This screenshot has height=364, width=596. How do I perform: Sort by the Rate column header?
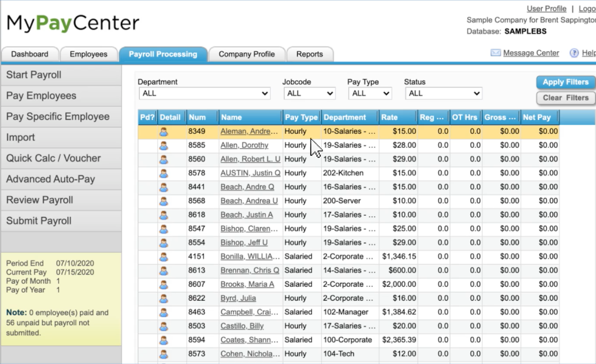pos(398,117)
